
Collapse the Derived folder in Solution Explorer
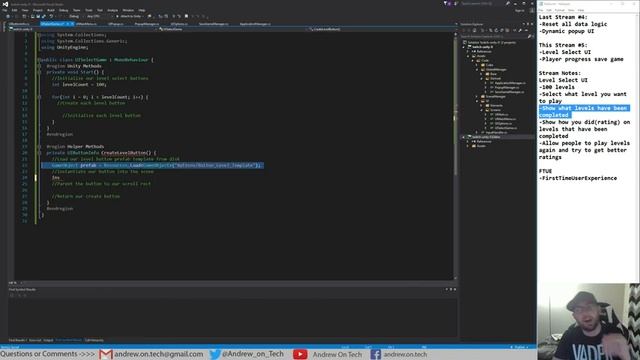[482, 78]
